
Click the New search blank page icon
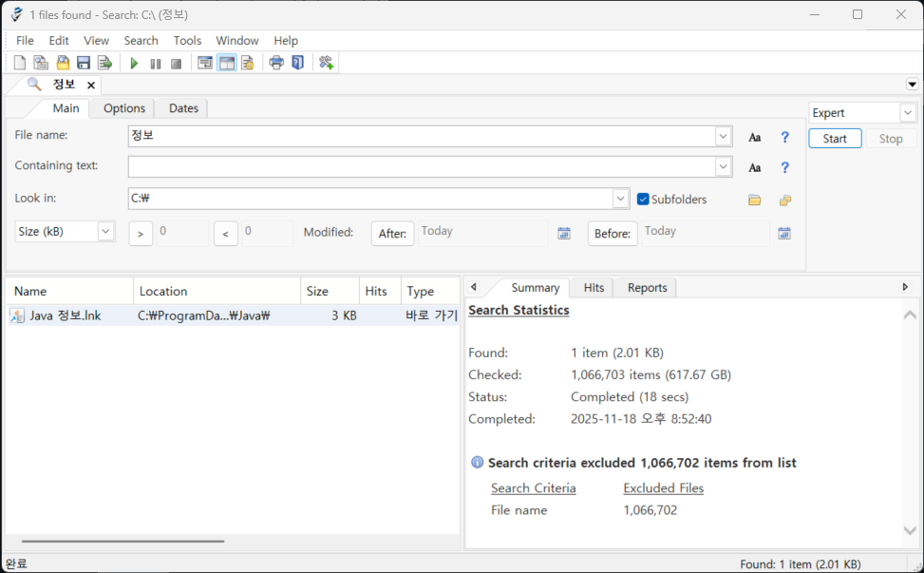coord(20,64)
